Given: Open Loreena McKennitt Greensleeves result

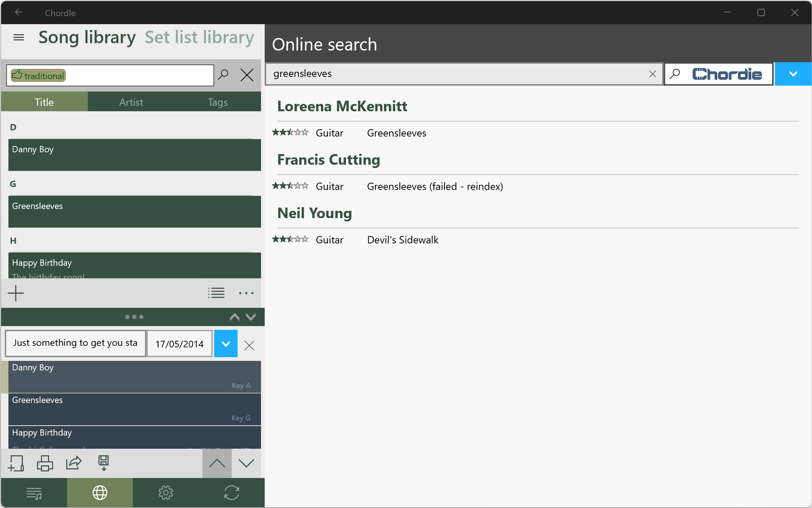Looking at the screenshot, I should click(x=396, y=133).
